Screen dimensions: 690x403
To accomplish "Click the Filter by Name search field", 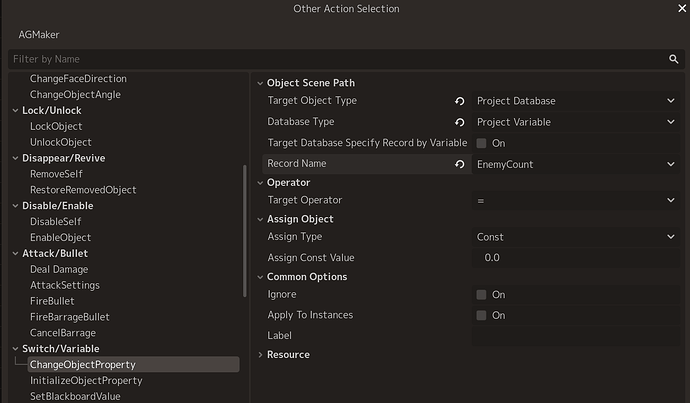I will [x=337, y=59].
